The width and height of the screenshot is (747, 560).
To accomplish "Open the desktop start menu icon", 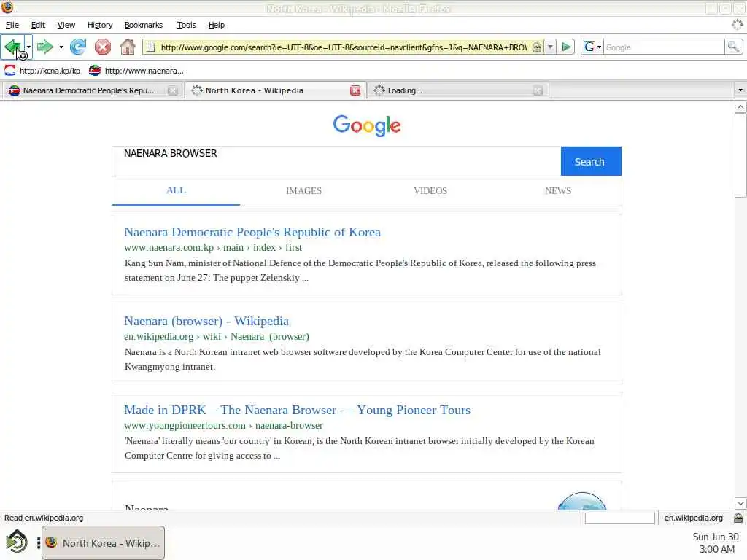I will 17,542.
